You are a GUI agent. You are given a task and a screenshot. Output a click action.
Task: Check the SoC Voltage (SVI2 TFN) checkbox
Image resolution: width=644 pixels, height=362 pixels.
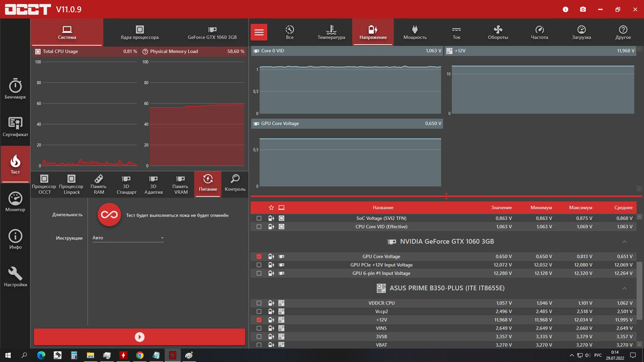tap(259, 218)
